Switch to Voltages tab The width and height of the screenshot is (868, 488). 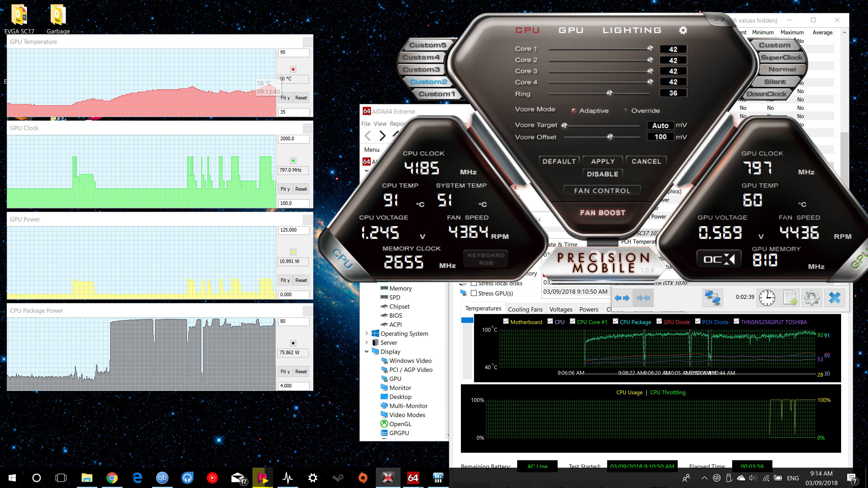561,309
